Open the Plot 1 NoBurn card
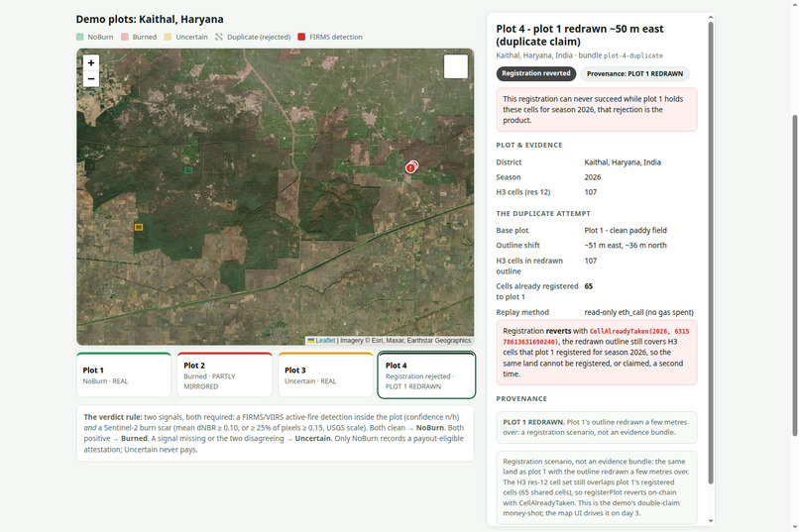The width and height of the screenshot is (799, 532). click(124, 374)
